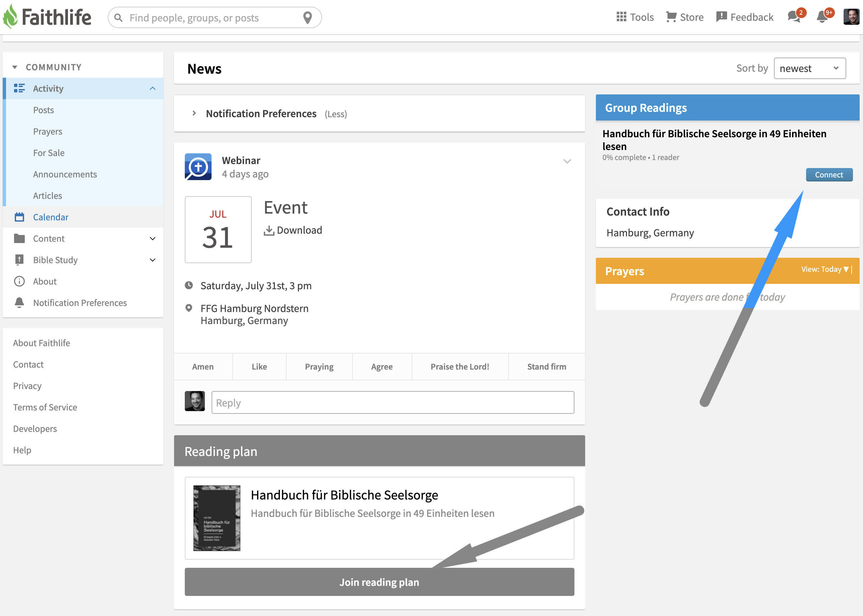This screenshot has width=863, height=616.
Task: Click the JUL 31 date tile
Action: click(x=218, y=229)
